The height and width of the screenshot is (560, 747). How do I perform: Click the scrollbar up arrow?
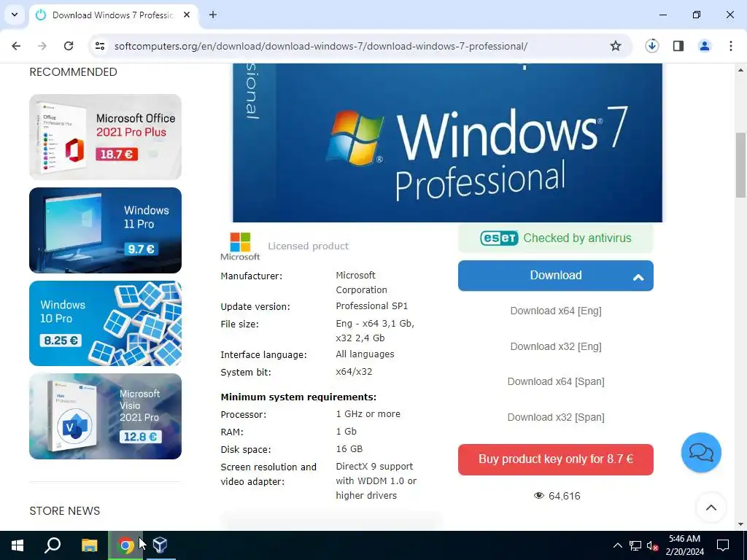(740, 70)
